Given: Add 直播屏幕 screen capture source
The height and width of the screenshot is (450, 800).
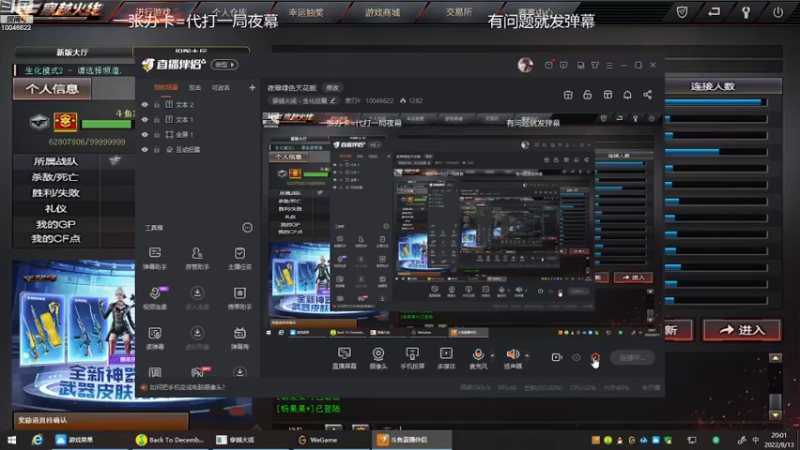Looking at the screenshot, I should pyautogui.click(x=344, y=358).
